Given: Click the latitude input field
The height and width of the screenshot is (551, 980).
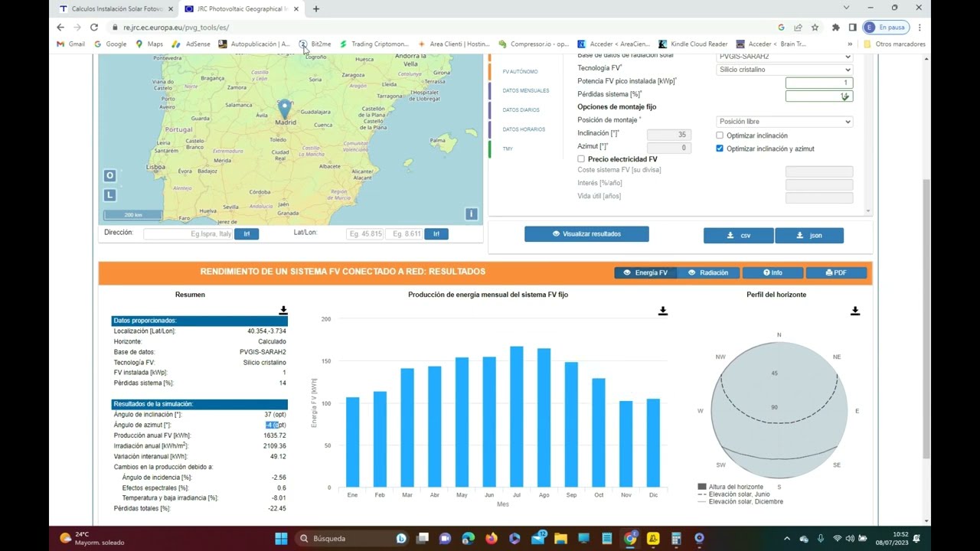Looking at the screenshot, I should pos(364,234).
